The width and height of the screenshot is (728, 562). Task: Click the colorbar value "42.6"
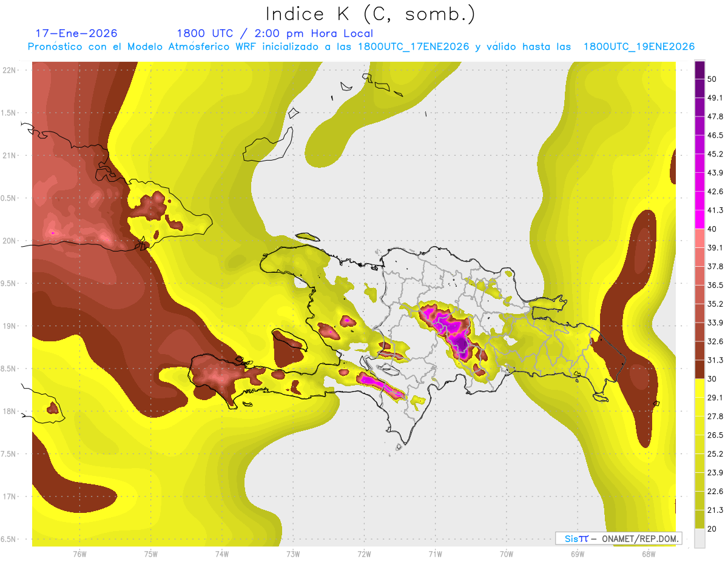(715, 192)
